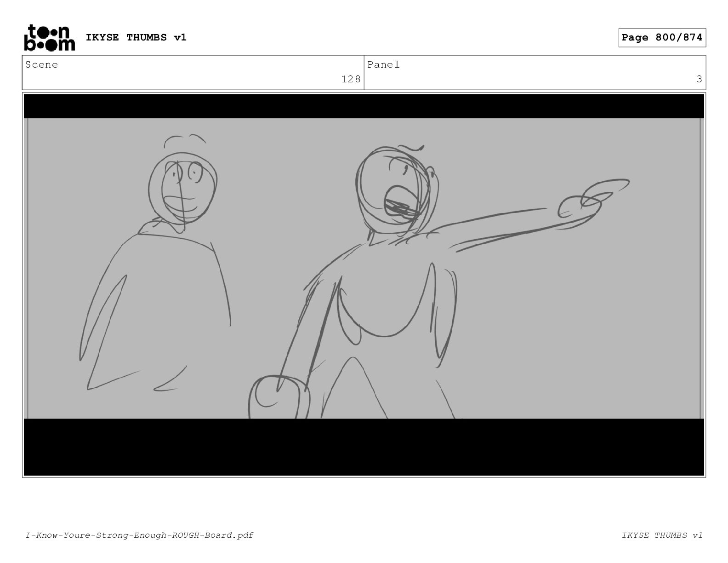Screen dimensions: 728x563
Task: Click the 'Scene' field label
Action: click(x=42, y=65)
